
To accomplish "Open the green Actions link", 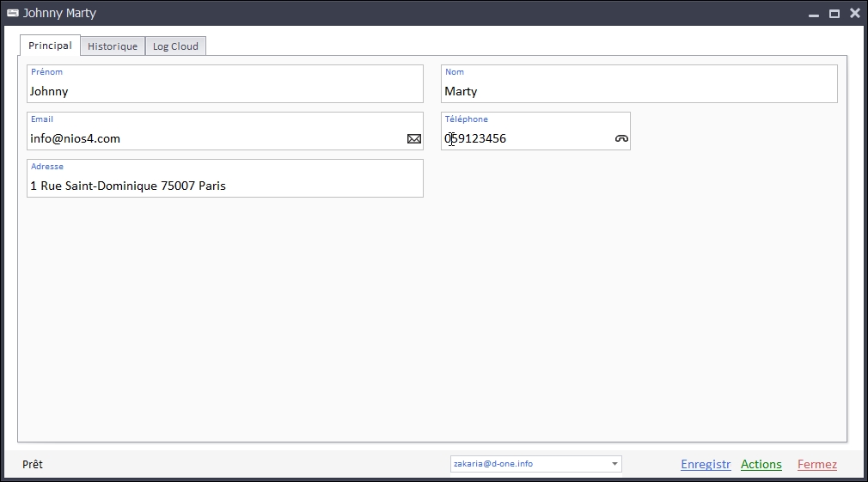I will [761, 464].
